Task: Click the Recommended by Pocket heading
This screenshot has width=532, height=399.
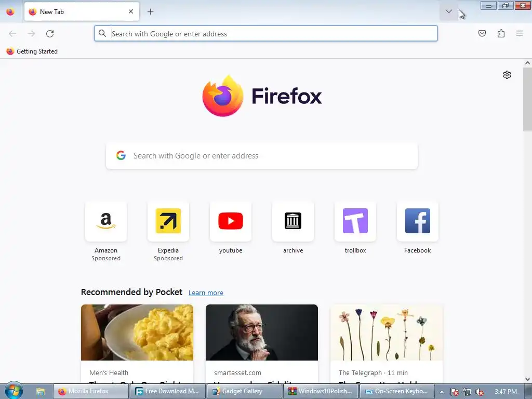Action: [x=131, y=292]
